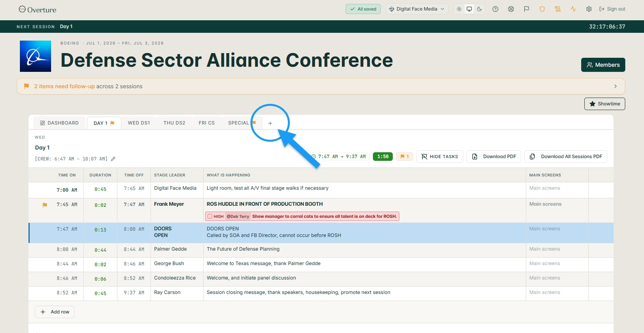Open the orange scroll log icon

(558, 9)
